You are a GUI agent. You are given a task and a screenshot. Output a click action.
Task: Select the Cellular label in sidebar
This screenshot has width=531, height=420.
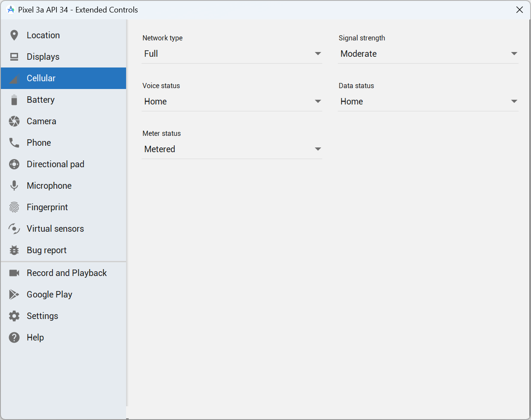click(41, 78)
